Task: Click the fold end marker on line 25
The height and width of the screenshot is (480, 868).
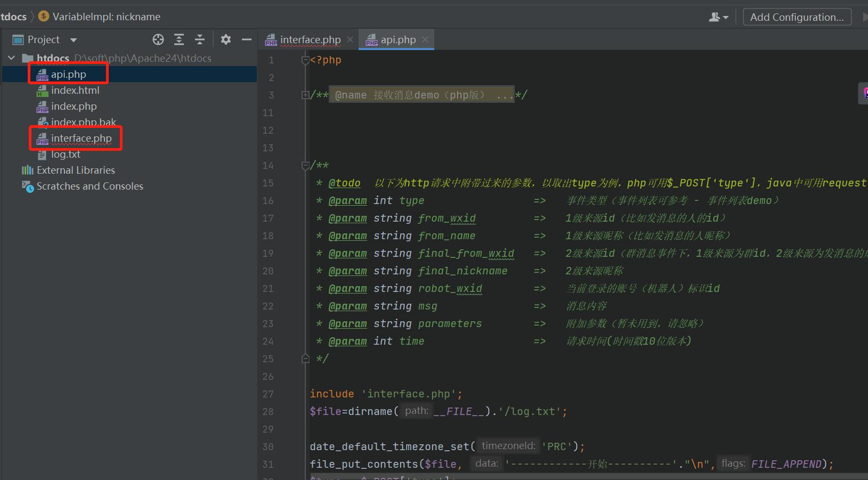Action: (305, 359)
